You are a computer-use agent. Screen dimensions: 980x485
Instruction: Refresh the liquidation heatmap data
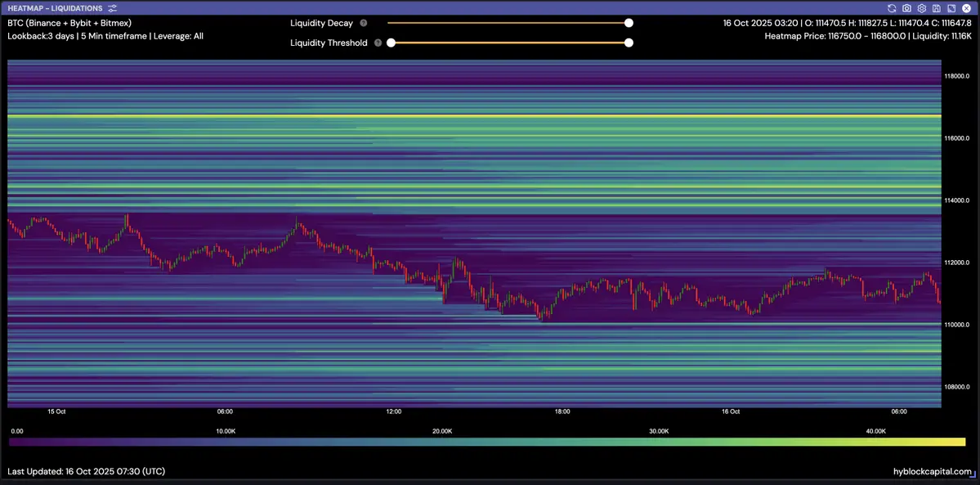coord(892,8)
